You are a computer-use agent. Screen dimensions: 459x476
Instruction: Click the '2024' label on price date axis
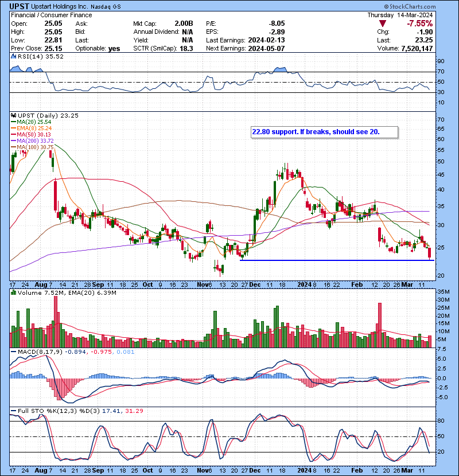pyautogui.click(x=305, y=285)
